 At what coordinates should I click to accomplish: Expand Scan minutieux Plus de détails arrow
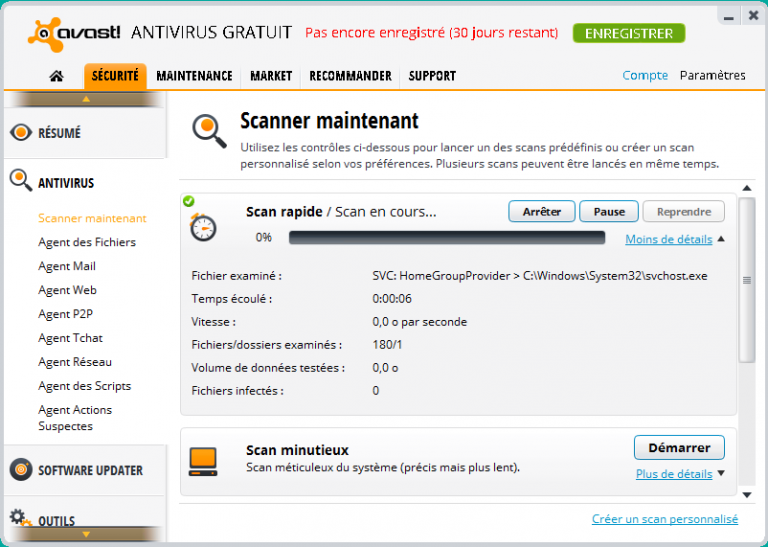721,473
